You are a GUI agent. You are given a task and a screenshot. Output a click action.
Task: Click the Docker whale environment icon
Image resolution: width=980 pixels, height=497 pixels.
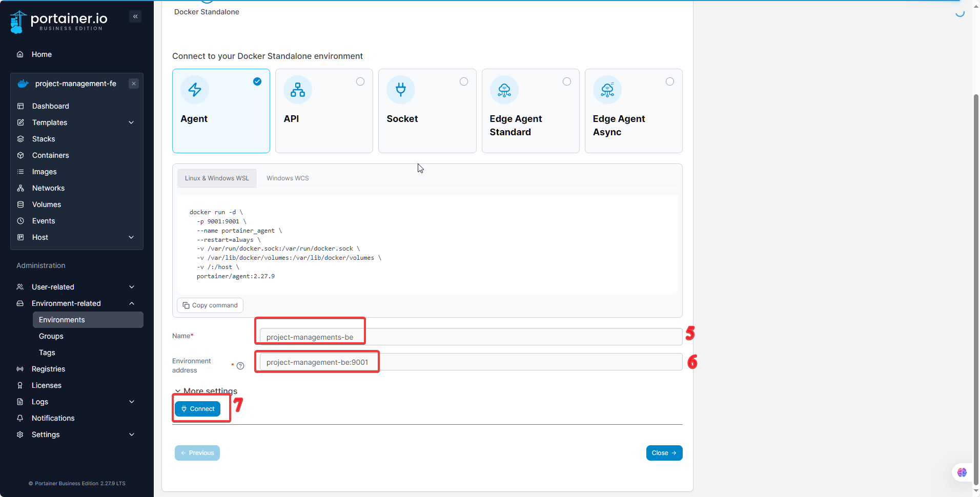[x=23, y=84]
